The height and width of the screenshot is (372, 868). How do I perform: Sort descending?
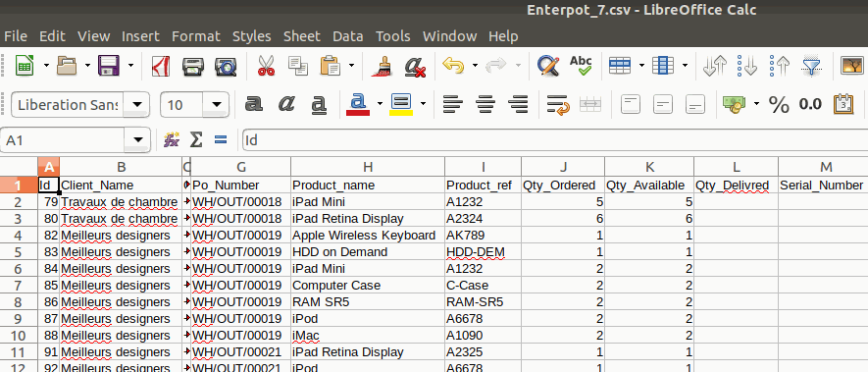tap(780, 66)
